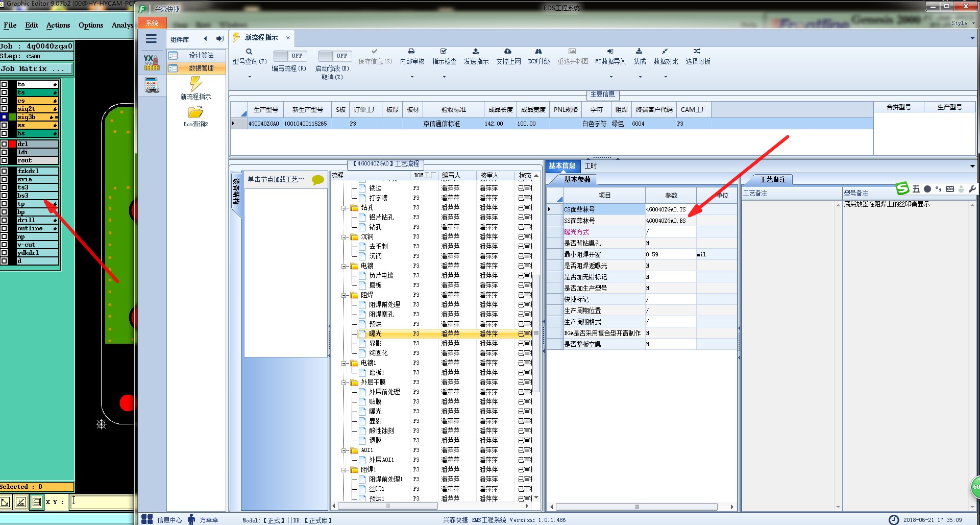
Task: Open the Options menu in Graphic Editor
Action: click(91, 25)
